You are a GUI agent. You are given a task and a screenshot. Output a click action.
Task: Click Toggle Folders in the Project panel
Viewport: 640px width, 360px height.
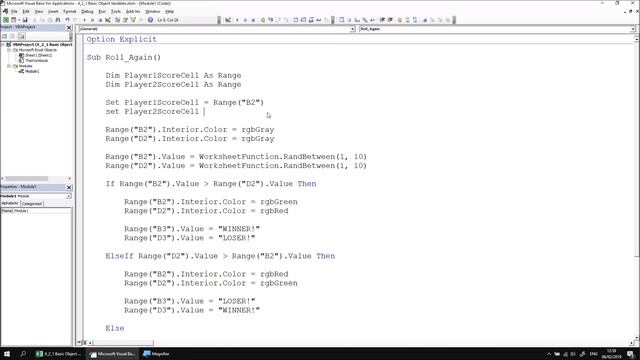(22, 36)
